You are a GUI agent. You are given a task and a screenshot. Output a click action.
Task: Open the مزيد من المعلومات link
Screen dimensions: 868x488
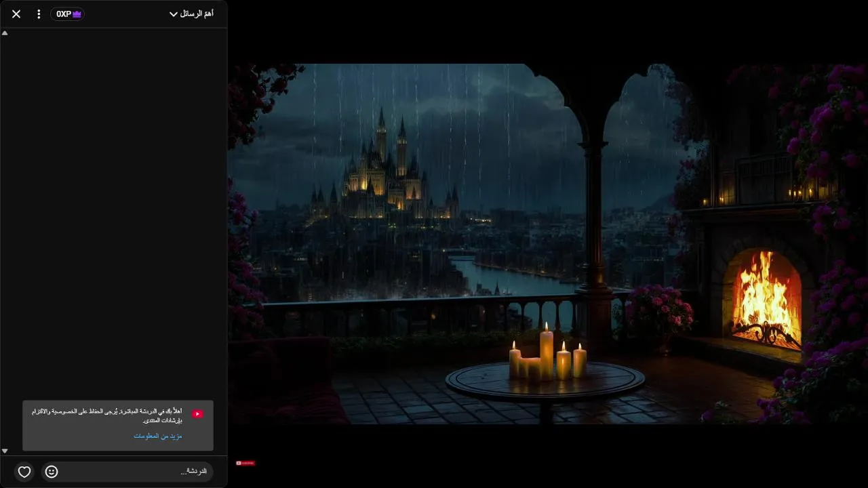click(157, 436)
